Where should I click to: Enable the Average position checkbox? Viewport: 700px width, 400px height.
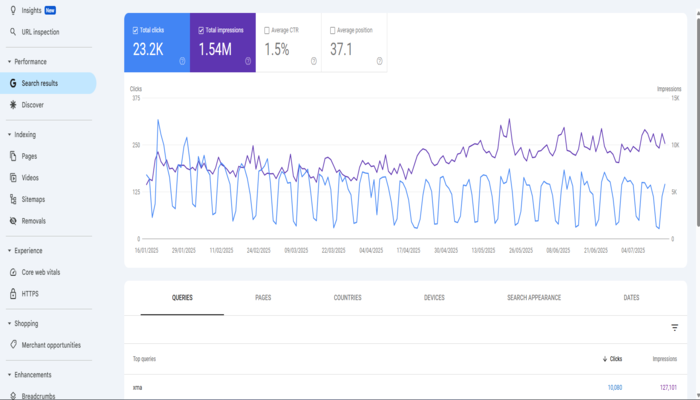332,30
